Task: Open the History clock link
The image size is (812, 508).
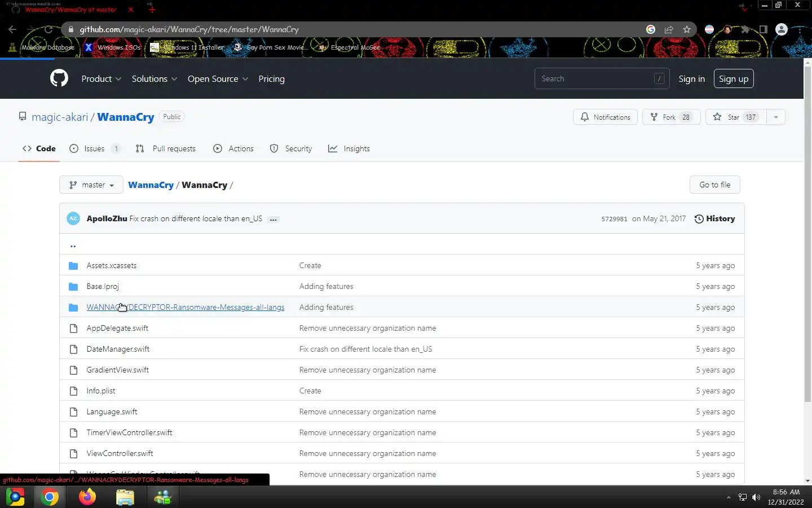Action: click(x=714, y=218)
